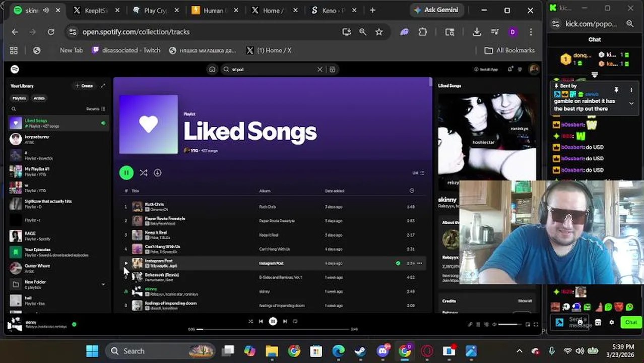Image resolution: width=644 pixels, height=363 pixels.
Task: Sort tracks by the Title column header
Action: pos(135,191)
